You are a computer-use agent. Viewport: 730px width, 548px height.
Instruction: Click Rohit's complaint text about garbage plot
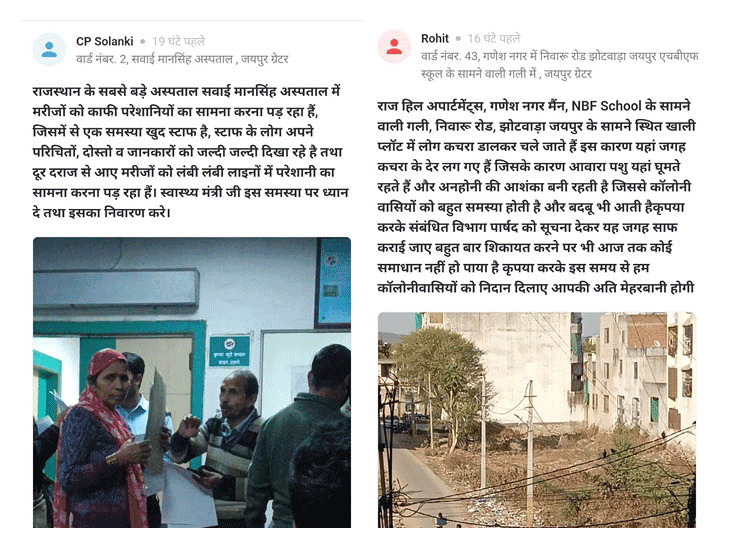click(x=536, y=197)
